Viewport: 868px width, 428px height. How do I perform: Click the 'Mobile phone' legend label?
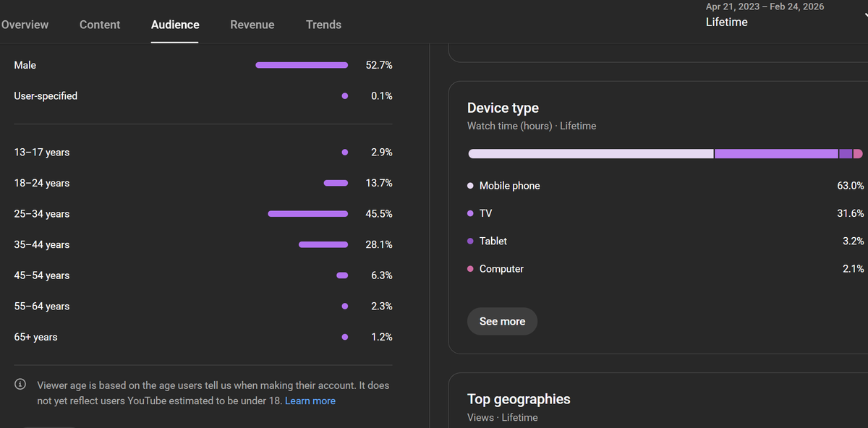coord(510,186)
